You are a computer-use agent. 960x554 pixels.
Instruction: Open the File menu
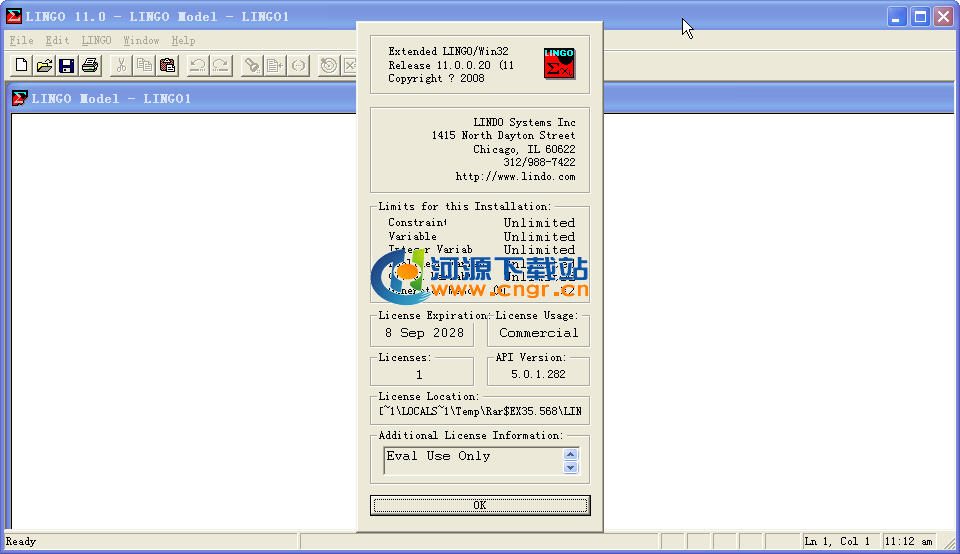[21, 41]
